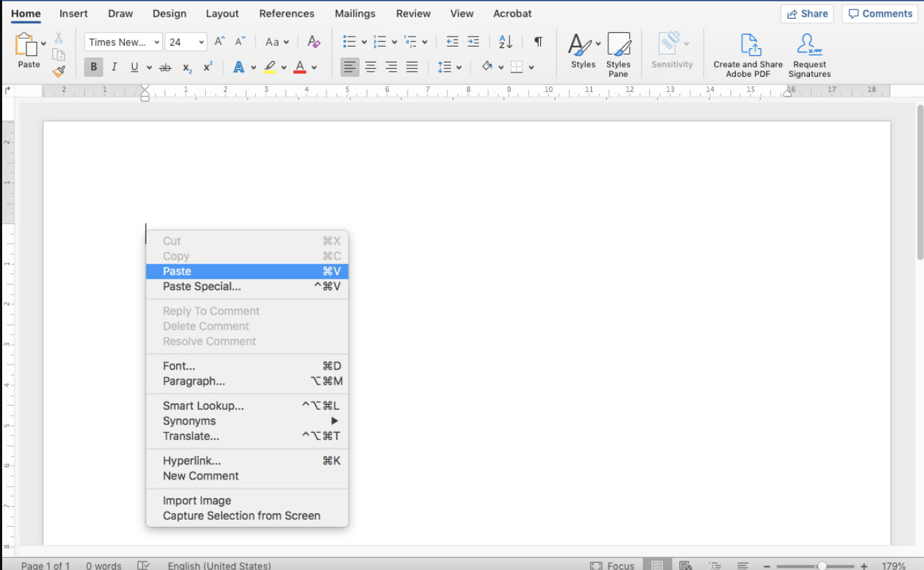Open the Styles Pane
Image resolution: width=924 pixels, height=570 pixels.
point(618,53)
